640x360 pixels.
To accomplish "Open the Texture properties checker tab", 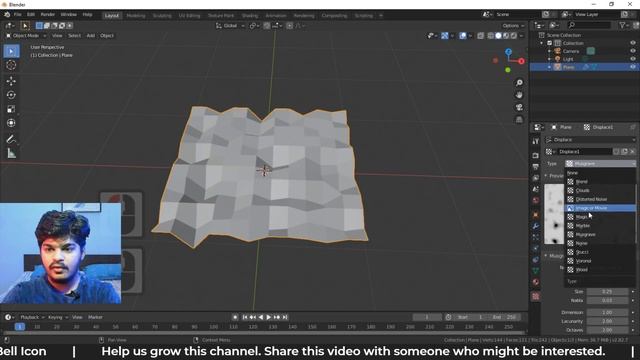I will pos(536,296).
